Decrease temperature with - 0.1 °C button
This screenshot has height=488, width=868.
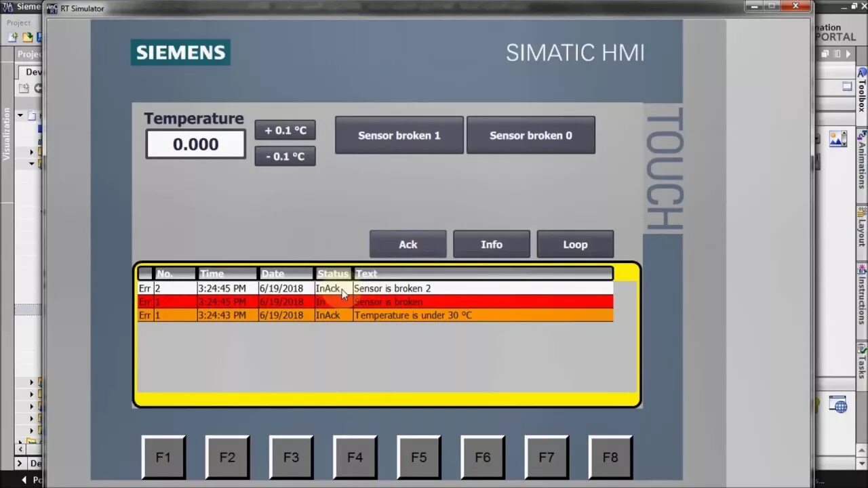(285, 156)
